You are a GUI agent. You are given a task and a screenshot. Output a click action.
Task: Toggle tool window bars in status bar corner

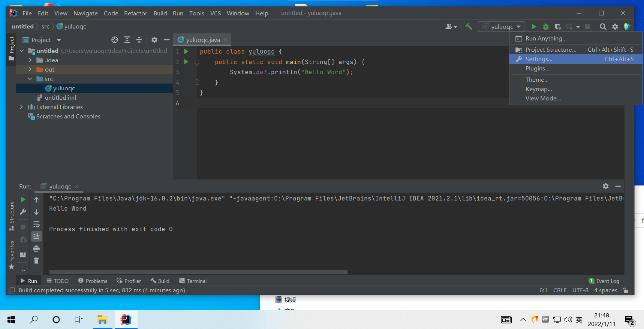pyautogui.click(x=12, y=290)
